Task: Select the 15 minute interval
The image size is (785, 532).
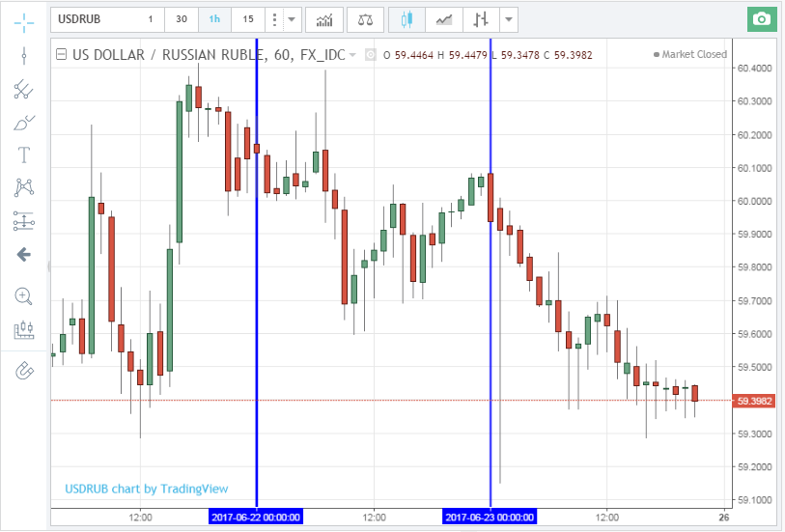Action: 248,19
